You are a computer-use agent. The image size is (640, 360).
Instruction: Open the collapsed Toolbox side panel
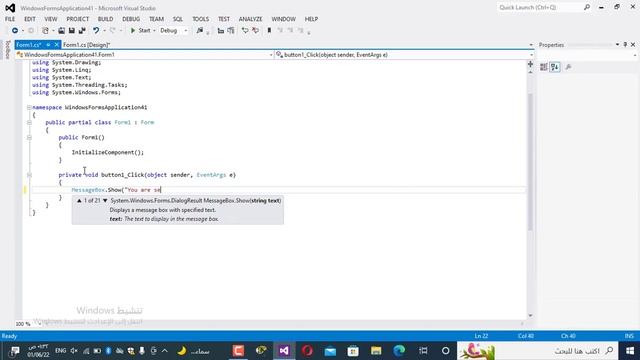point(7,49)
